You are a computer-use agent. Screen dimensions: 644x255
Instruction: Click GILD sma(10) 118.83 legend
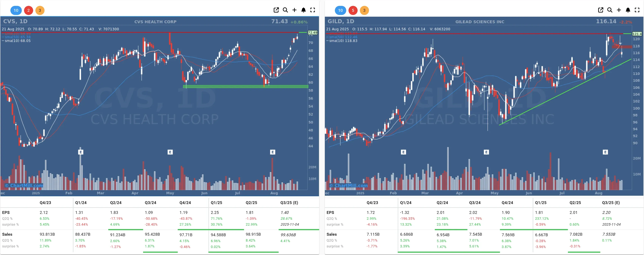click(x=342, y=41)
